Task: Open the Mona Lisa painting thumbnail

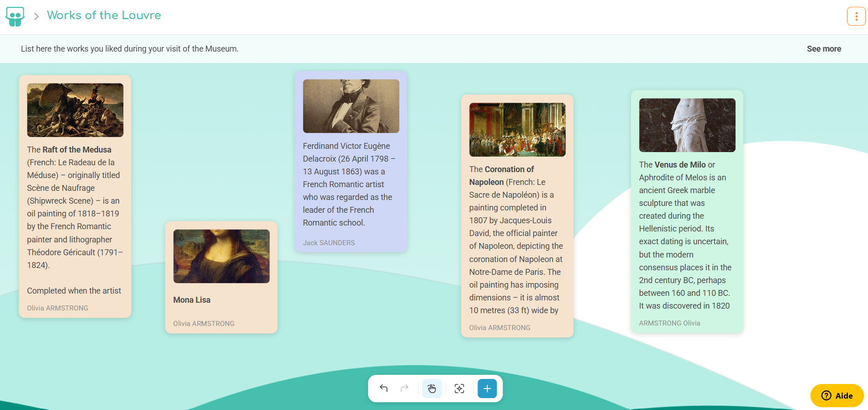Action: click(222, 256)
